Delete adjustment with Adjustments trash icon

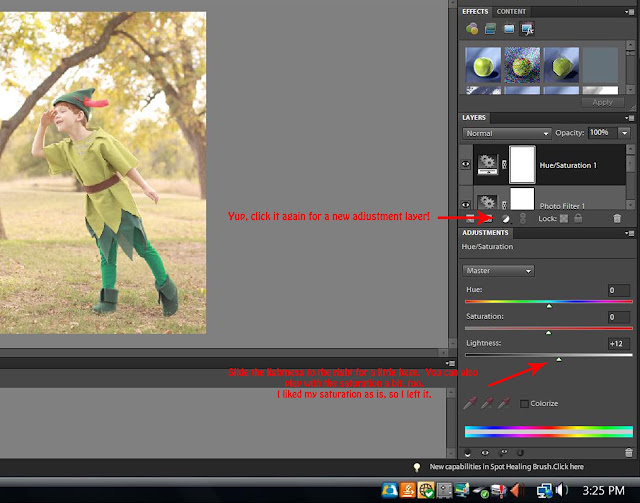click(x=629, y=452)
